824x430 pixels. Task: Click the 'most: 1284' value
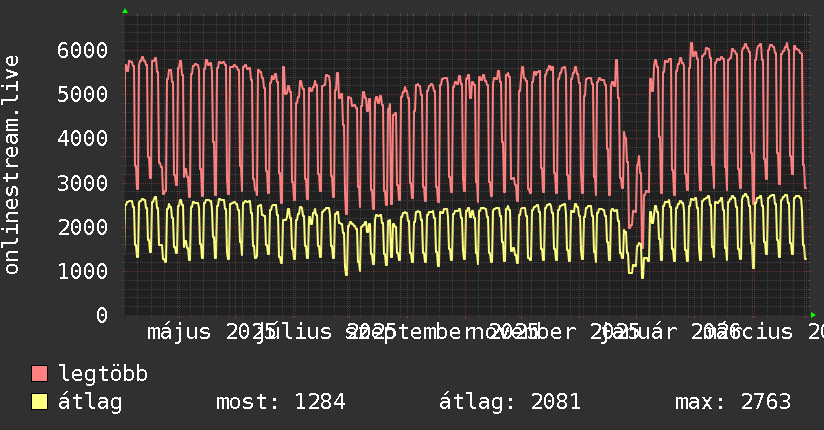pyautogui.click(x=281, y=402)
